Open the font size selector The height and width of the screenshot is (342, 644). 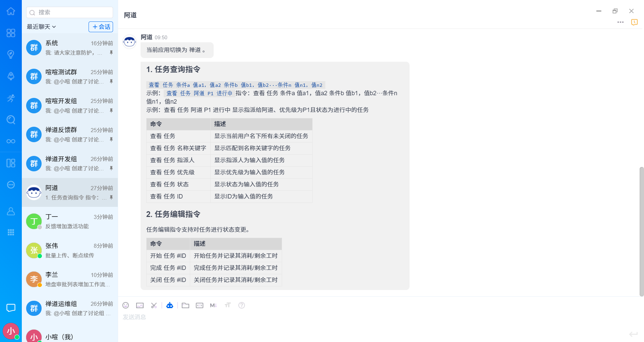pyautogui.click(x=228, y=305)
